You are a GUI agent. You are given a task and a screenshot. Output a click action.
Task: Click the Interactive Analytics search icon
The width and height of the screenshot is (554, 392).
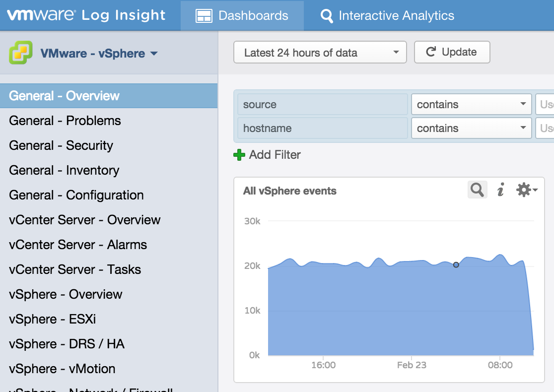(327, 16)
